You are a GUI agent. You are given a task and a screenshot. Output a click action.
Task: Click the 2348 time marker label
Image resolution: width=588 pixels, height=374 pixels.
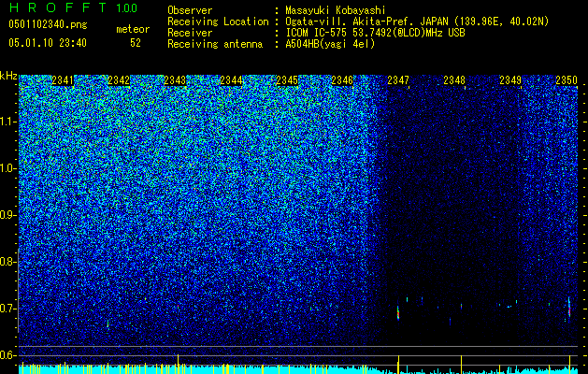454,80
